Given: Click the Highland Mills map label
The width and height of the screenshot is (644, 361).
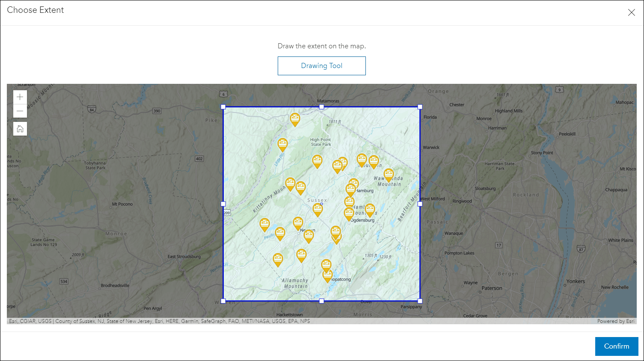Looking at the screenshot, I should pos(509,111).
